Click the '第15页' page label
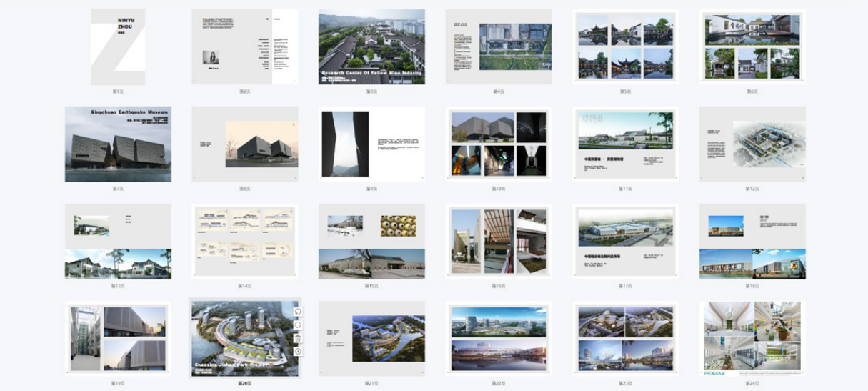The image size is (868, 391). point(371,286)
